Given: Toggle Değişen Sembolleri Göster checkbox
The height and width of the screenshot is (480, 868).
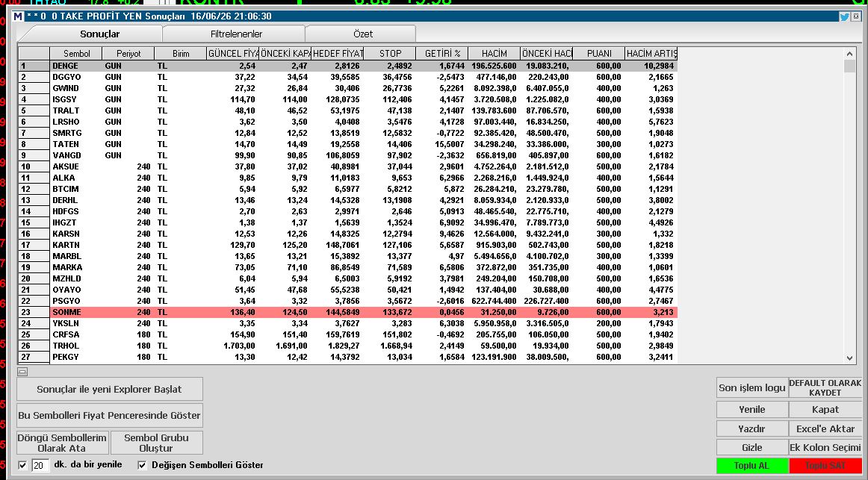Looking at the screenshot, I should (x=142, y=465).
